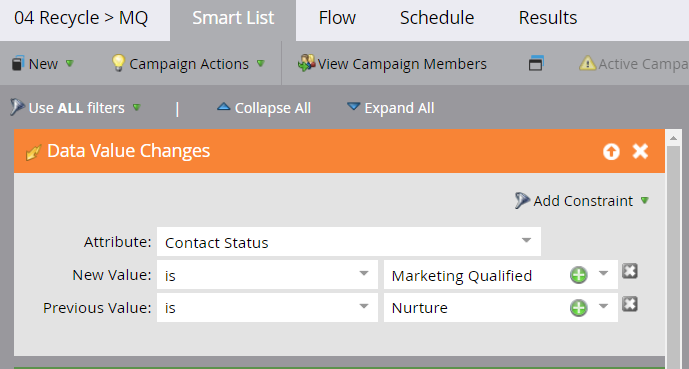Click the scrollbar up arrow
The image size is (689, 369).
(674, 138)
